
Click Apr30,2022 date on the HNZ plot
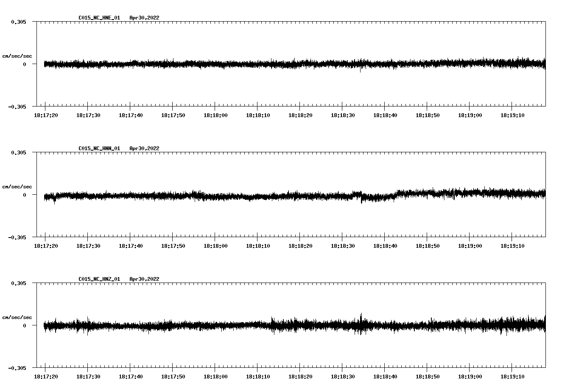(x=144, y=279)
